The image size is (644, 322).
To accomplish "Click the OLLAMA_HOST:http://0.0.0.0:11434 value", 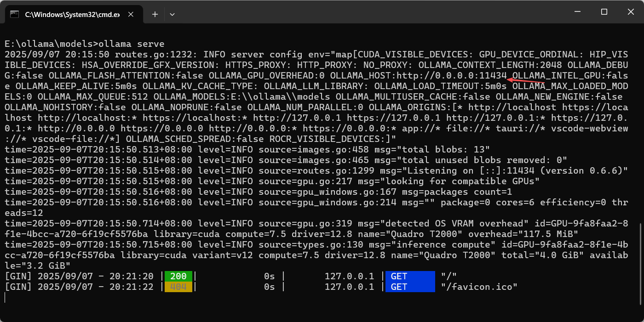I will pyautogui.click(x=419, y=75).
